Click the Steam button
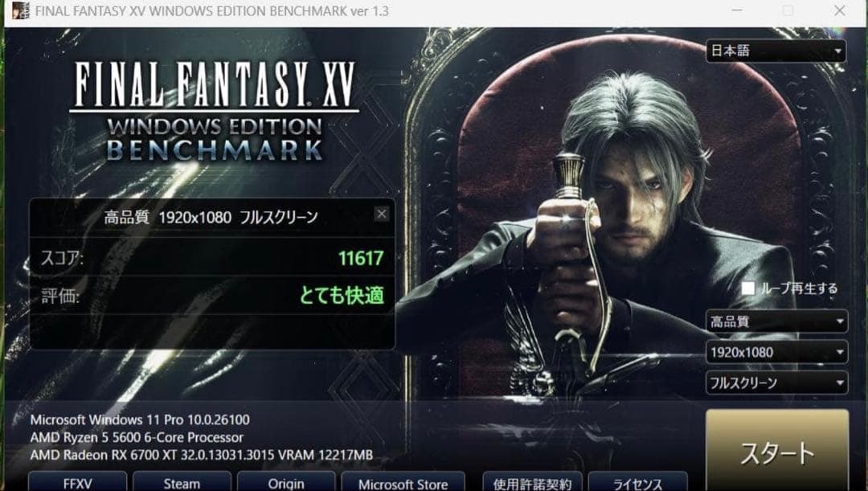Image resolution: width=868 pixels, height=491 pixels. pos(182,482)
